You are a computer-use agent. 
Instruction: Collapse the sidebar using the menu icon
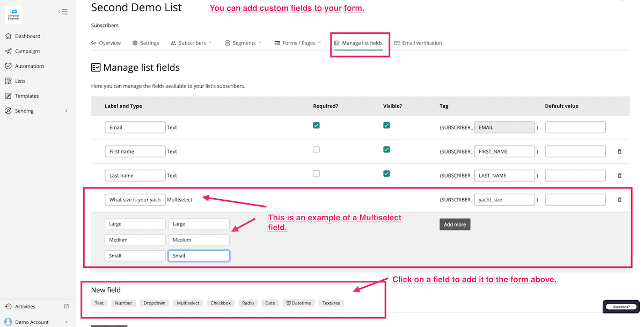pyautogui.click(x=63, y=11)
